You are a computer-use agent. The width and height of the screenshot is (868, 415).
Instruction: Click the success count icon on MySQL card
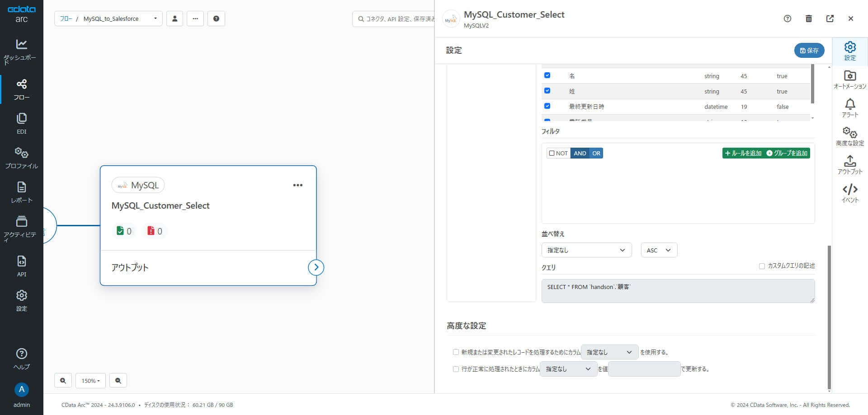point(120,231)
